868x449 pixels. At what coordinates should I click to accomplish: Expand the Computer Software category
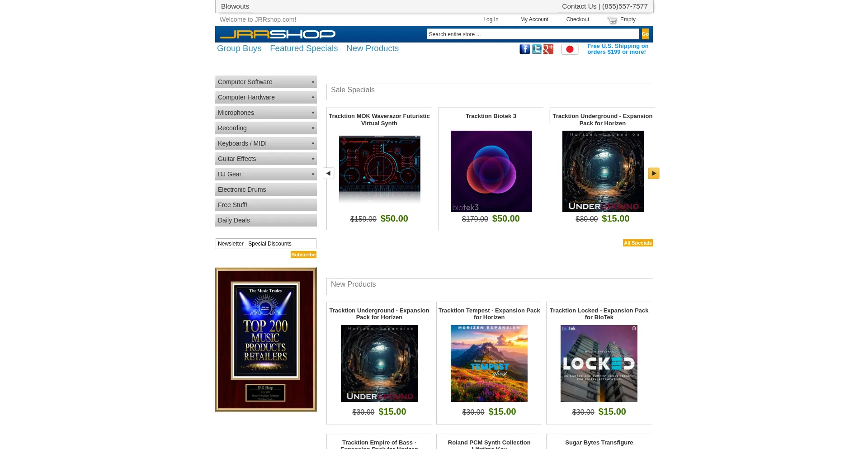point(266,82)
